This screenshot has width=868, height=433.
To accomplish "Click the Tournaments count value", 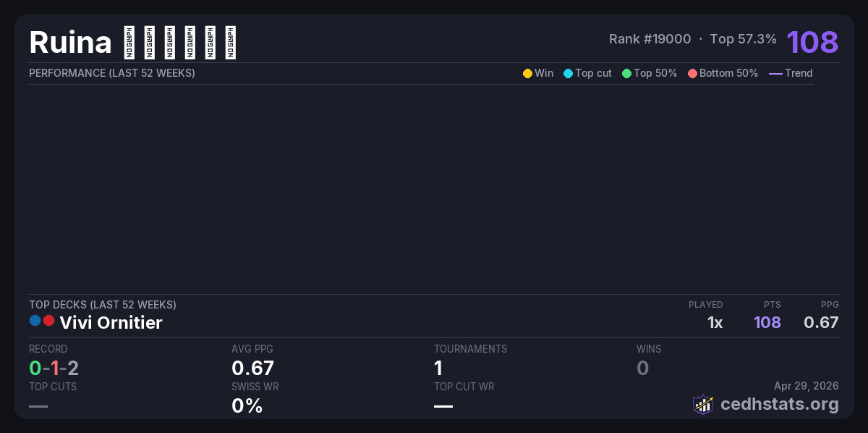I will pos(438,368).
